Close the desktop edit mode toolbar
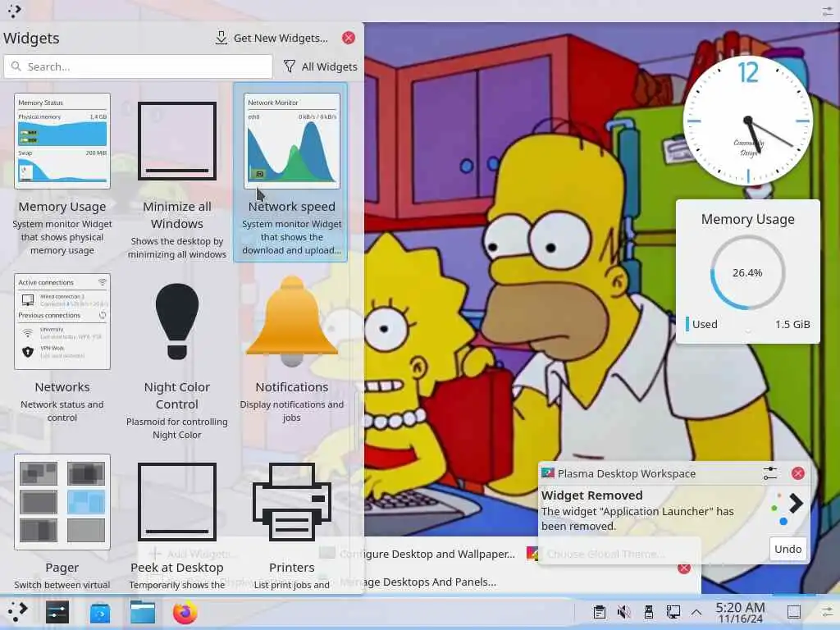 point(684,568)
